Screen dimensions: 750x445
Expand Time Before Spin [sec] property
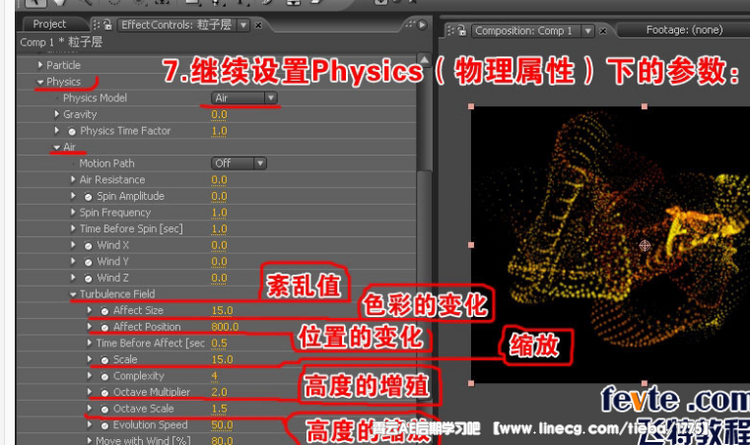coord(73,228)
